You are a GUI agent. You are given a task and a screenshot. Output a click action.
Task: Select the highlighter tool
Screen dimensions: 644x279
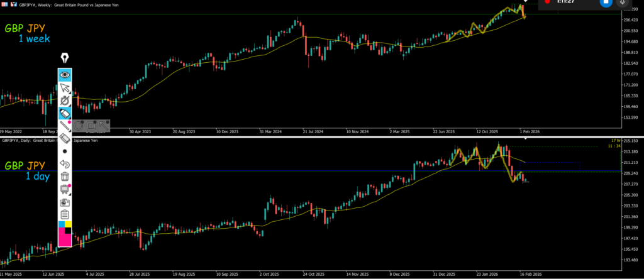(64, 113)
